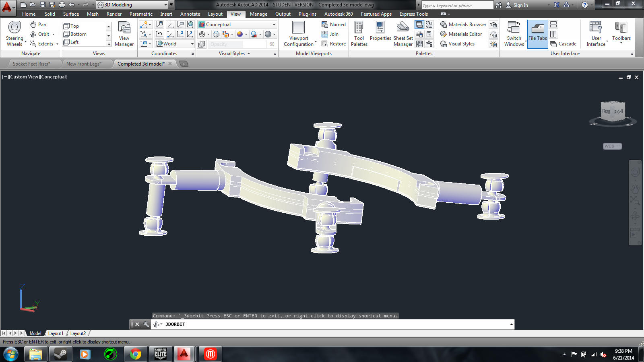
Task: Open the World coordinate system dropdown
Action: pos(175,44)
